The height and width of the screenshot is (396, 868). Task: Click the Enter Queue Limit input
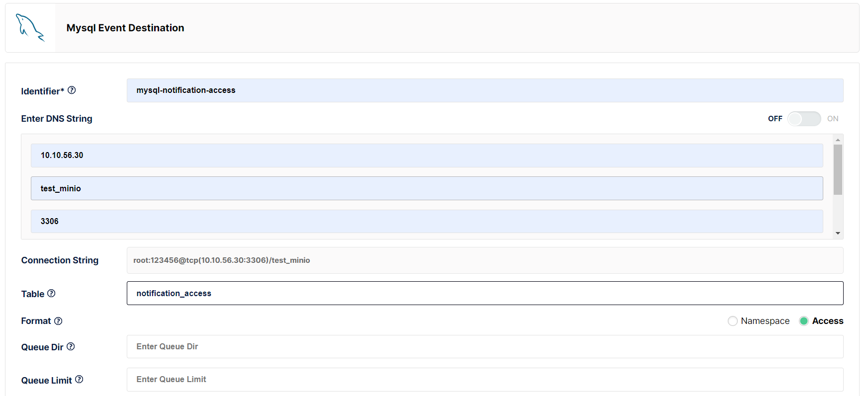[x=485, y=380]
